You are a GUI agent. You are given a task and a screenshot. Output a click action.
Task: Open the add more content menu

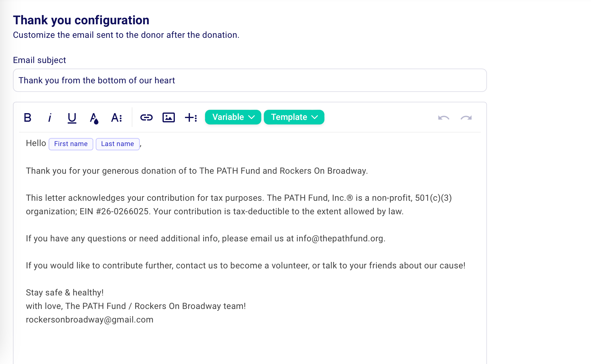(191, 117)
